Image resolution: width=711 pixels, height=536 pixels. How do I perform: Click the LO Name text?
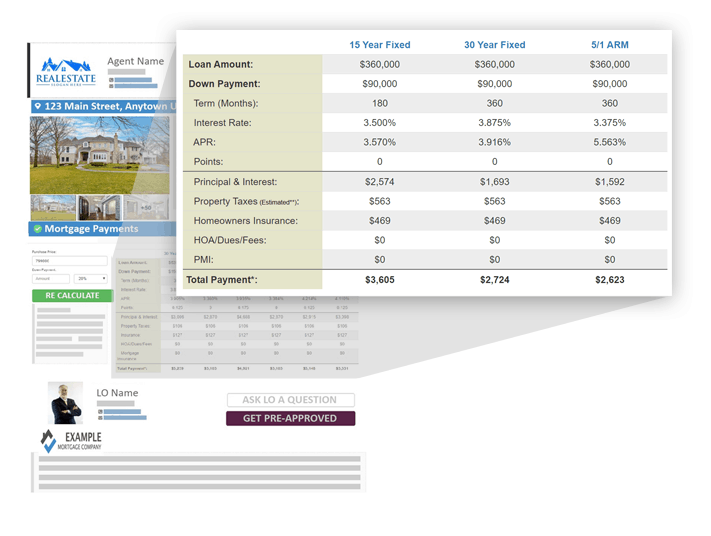tap(117, 393)
